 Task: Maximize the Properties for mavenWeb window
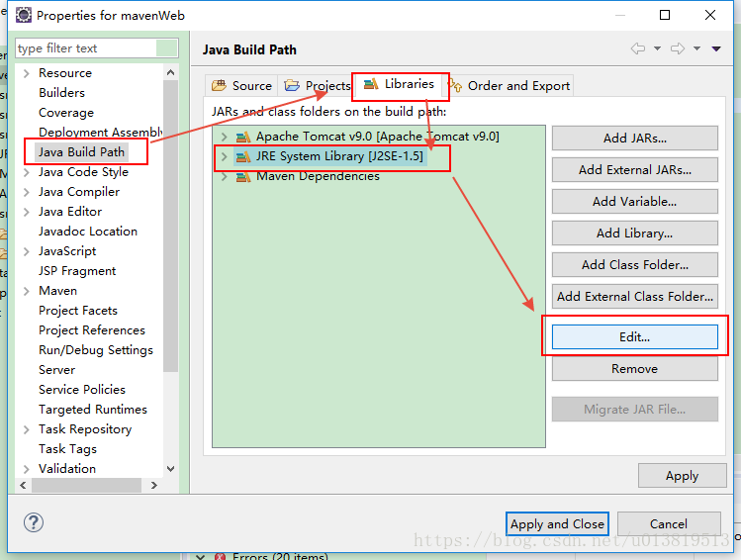point(665,15)
